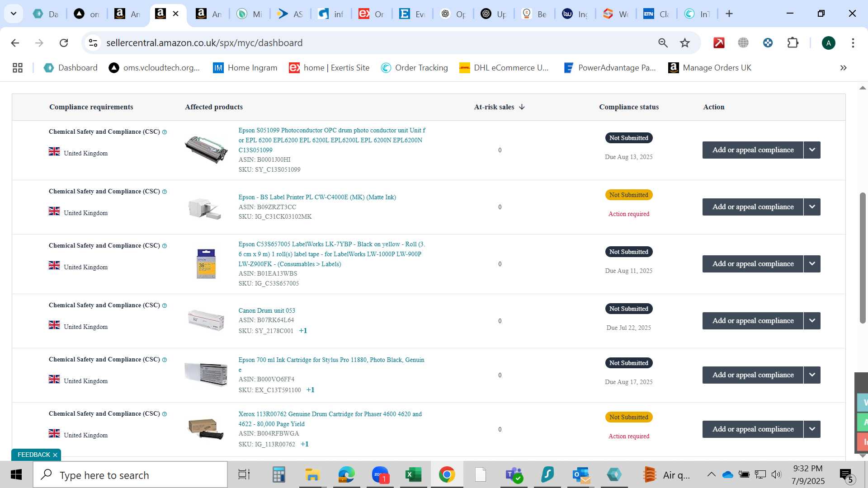Screen dimensions: 868x488
Task: Click the Epson photoconductor drum thumbnail
Action: [x=206, y=150]
